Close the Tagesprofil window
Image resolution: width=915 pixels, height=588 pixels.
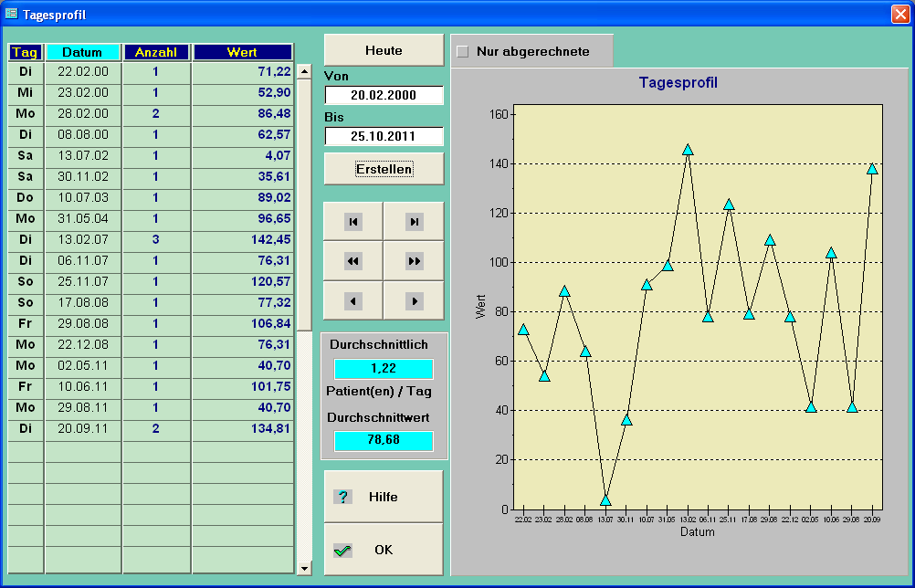coord(899,14)
